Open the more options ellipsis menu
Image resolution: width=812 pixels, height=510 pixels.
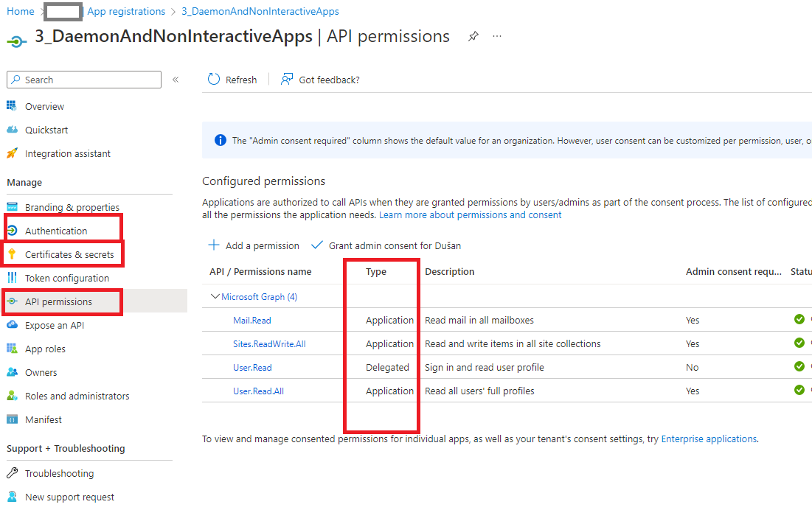[496, 35]
